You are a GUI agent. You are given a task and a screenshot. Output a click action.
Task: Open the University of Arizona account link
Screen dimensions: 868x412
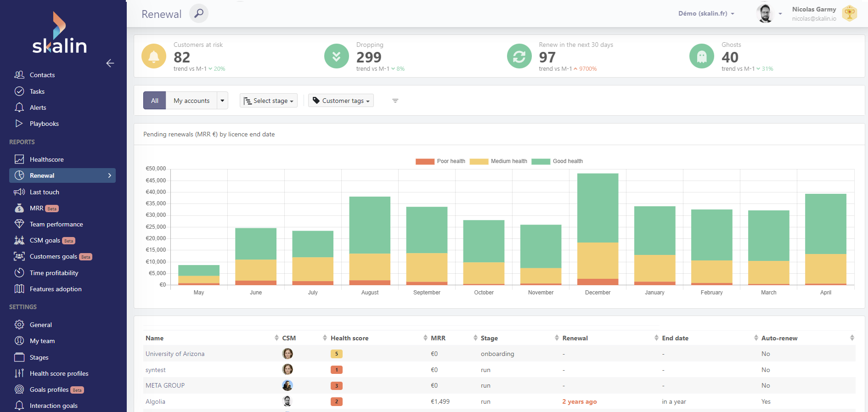coord(175,354)
